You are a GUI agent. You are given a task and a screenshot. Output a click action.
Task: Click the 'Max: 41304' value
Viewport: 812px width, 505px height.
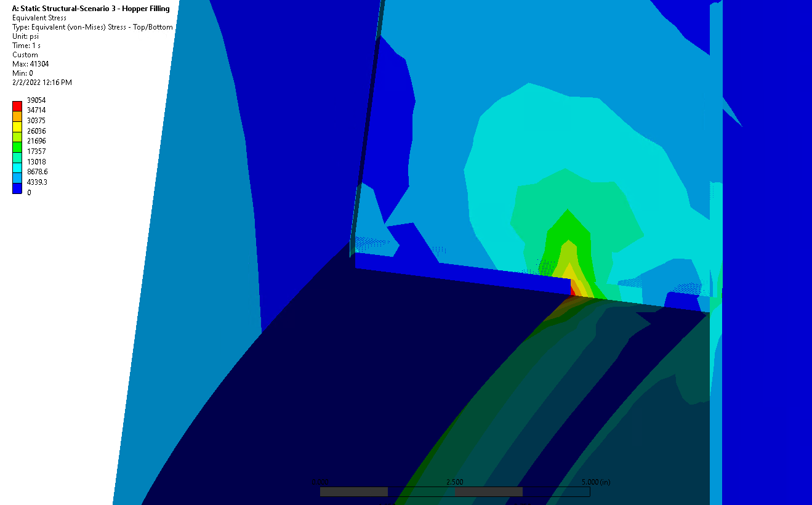31,64
